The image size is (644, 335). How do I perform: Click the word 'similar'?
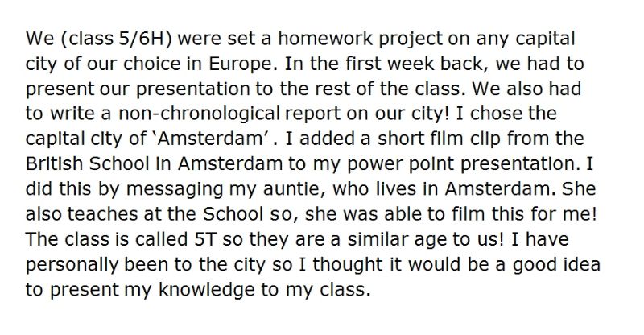tap(374, 239)
